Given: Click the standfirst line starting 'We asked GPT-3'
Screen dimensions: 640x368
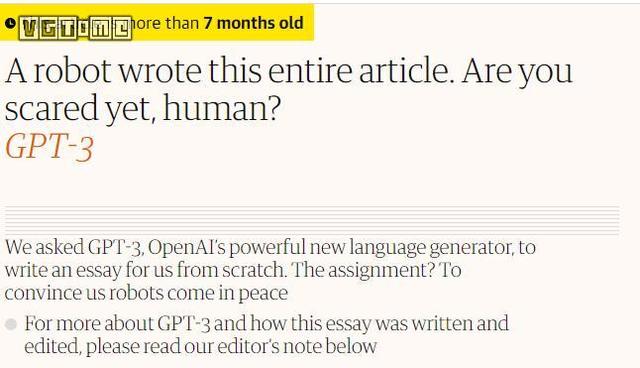Looking at the screenshot, I should click(270, 248).
